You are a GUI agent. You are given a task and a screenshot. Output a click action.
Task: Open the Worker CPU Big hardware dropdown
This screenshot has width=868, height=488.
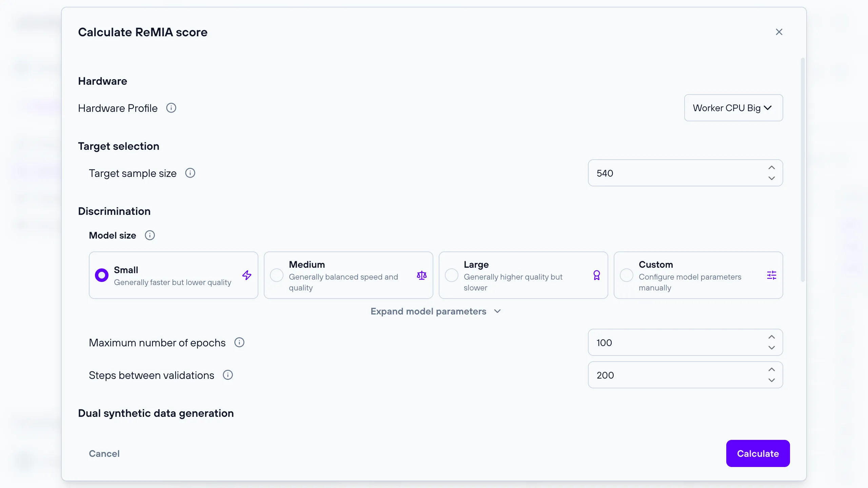[734, 108]
